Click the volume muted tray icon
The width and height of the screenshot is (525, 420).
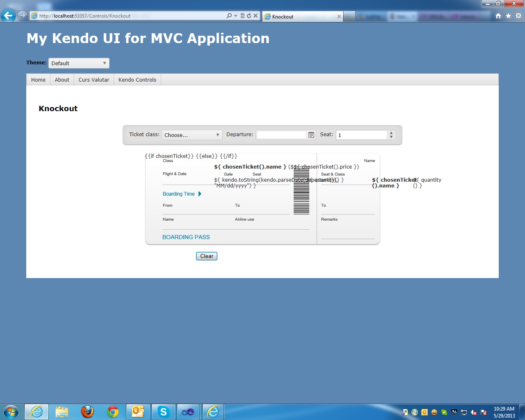[474, 412]
